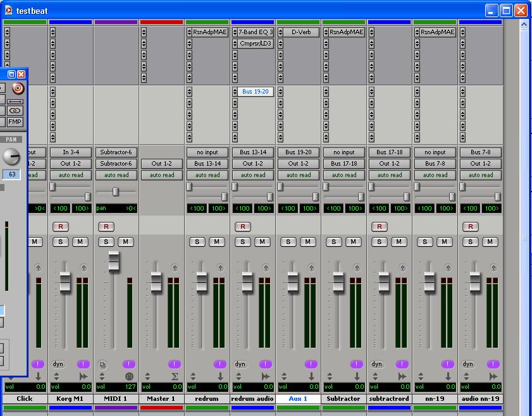Viewport: 532px width, 416px height.
Task: Click the MIDI 1 pan slider handle
Action: [115, 192]
